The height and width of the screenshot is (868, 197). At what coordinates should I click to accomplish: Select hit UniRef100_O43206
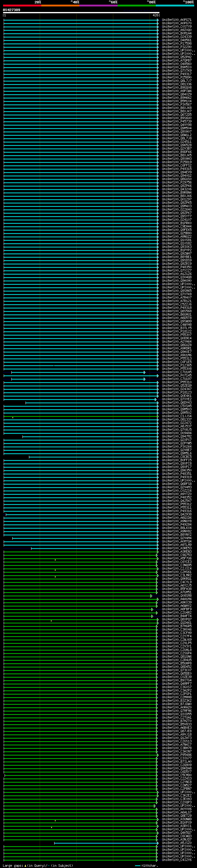click(177, 189)
